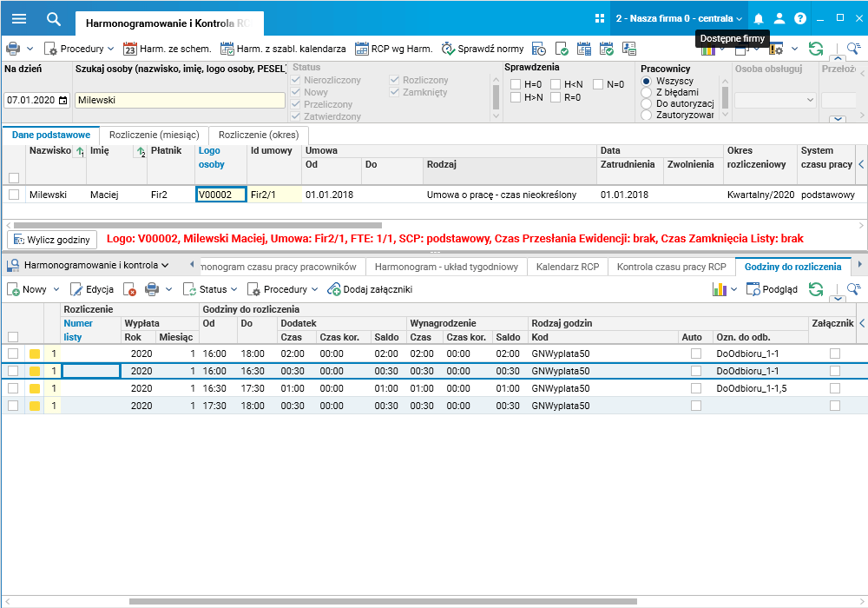Check the H=0 checkbox
The image size is (868, 608).
click(516, 84)
